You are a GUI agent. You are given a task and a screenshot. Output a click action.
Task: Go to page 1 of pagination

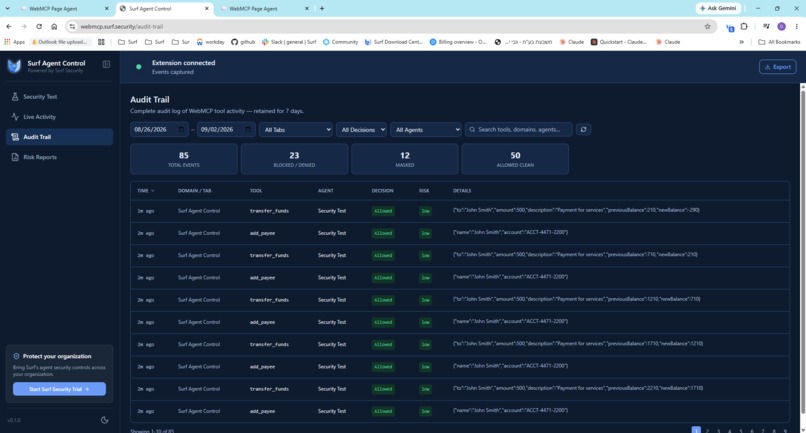[x=696, y=430]
